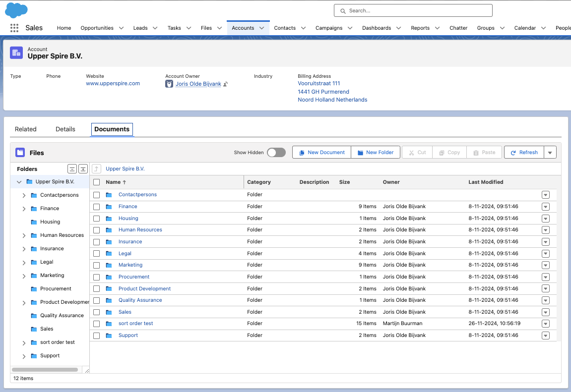Click the Refresh button
Screen dimensions: 571x392
(524, 152)
